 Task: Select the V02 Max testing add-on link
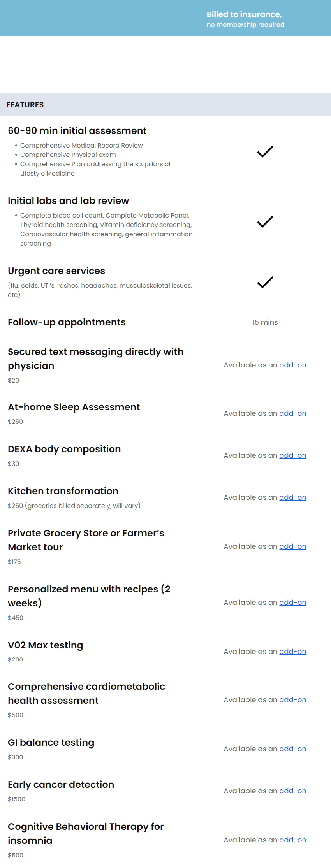click(x=293, y=652)
